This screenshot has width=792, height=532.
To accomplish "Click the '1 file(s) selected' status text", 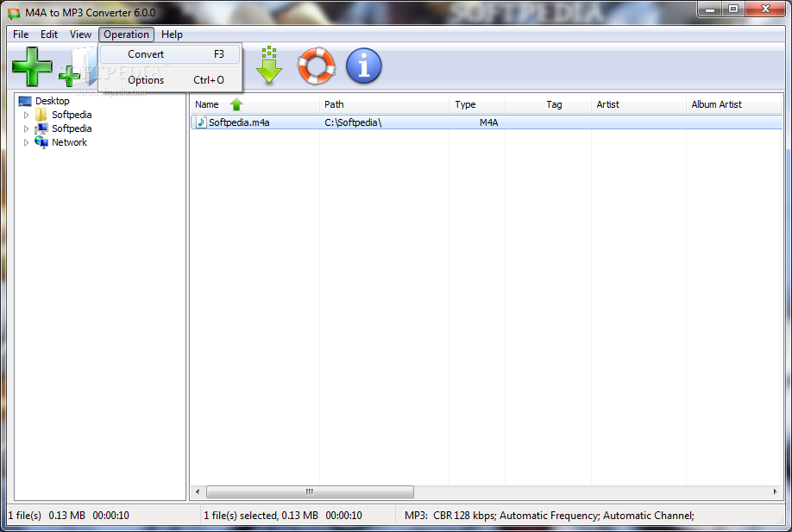I will point(282,516).
